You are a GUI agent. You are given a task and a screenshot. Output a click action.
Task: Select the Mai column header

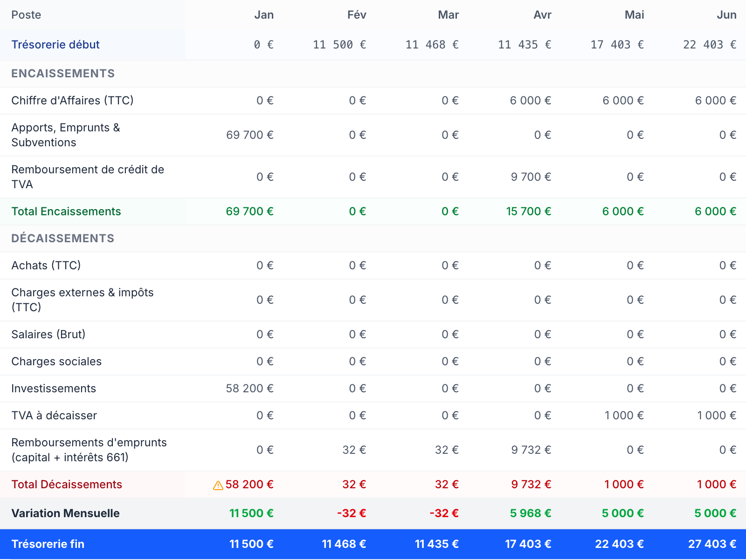635,15
